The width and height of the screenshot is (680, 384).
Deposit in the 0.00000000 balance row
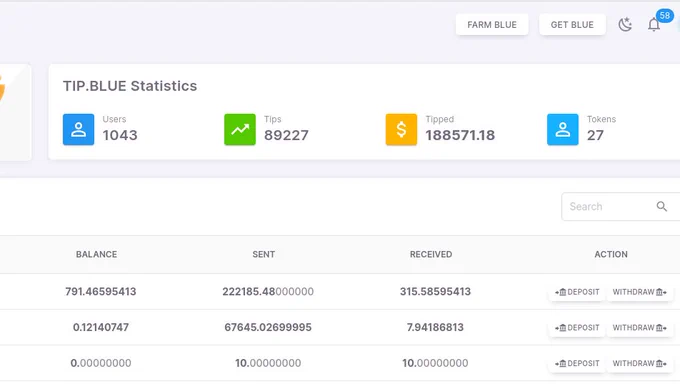coord(577,363)
